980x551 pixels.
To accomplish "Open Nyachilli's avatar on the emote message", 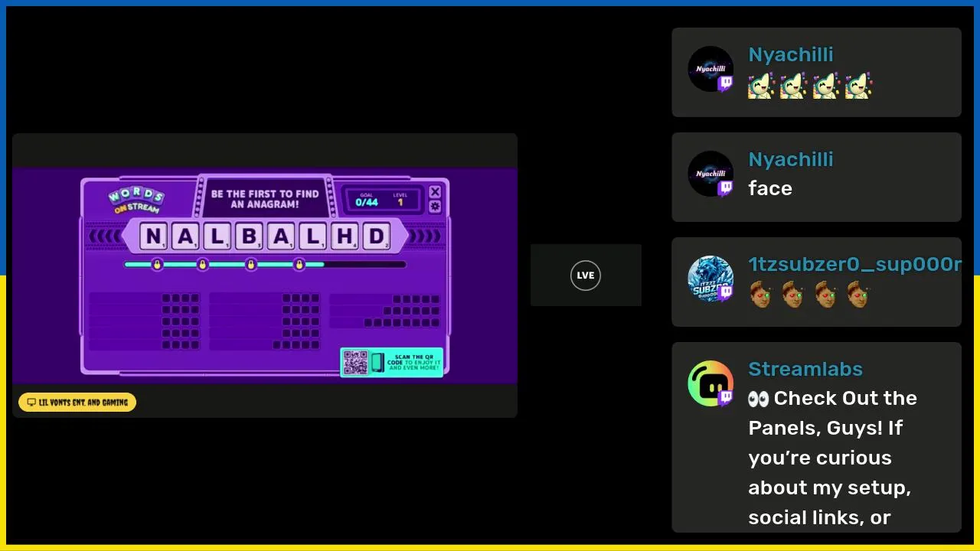I will point(710,69).
